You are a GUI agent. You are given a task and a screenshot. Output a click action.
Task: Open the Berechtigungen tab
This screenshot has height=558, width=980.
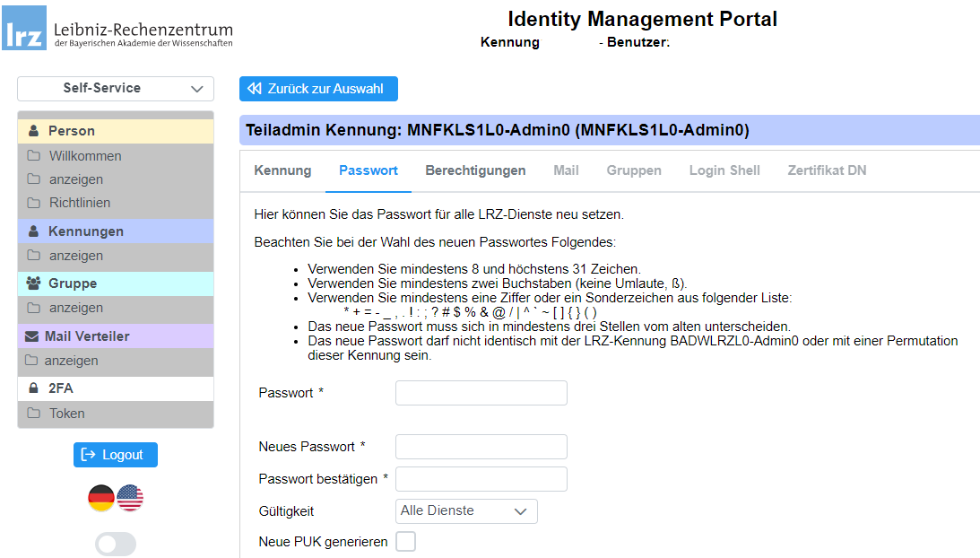pyautogui.click(x=475, y=170)
